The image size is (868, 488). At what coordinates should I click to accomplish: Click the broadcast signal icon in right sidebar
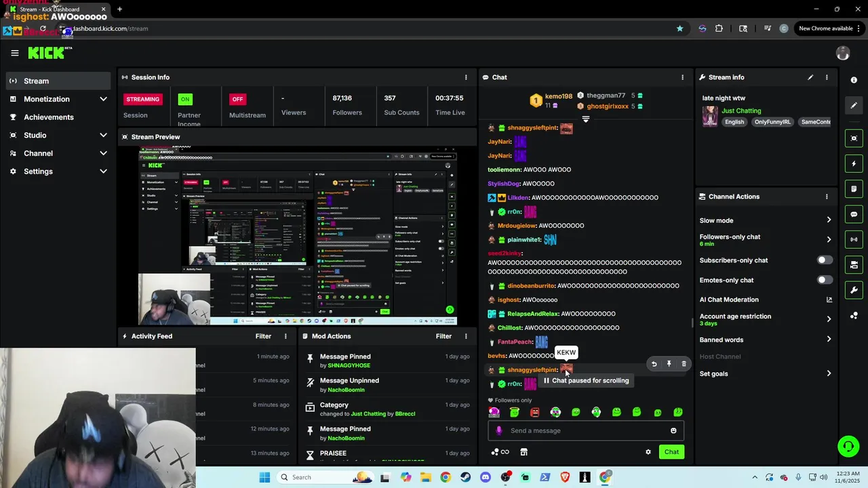(x=854, y=239)
